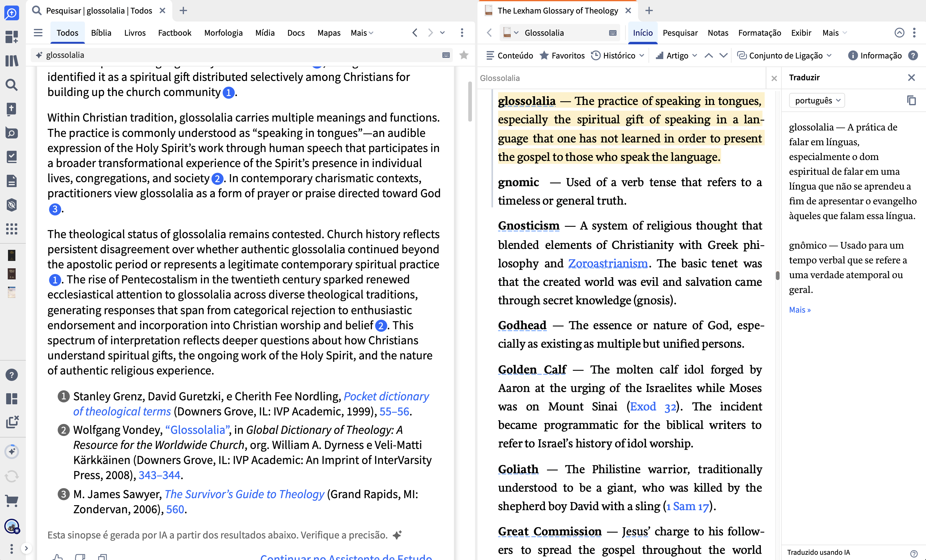The width and height of the screenshot is (926, 560).
Task: Click the copy translation icon
Action: click(x=911, y=100)
